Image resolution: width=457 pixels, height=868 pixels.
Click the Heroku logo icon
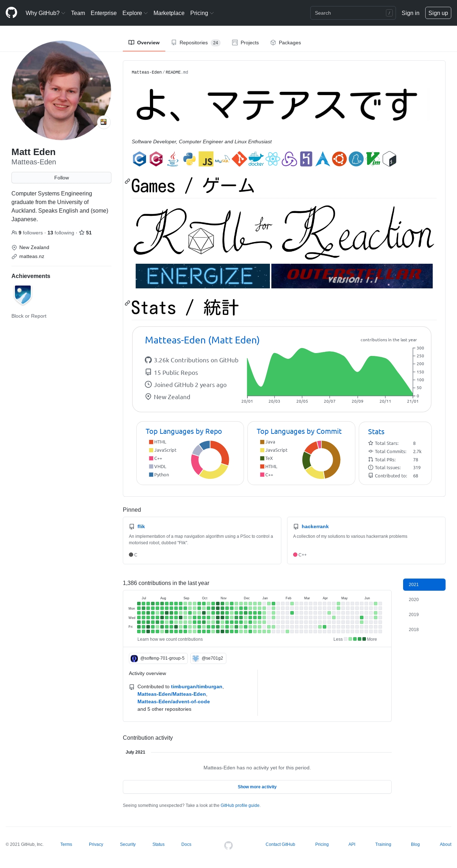coord(306,159)
